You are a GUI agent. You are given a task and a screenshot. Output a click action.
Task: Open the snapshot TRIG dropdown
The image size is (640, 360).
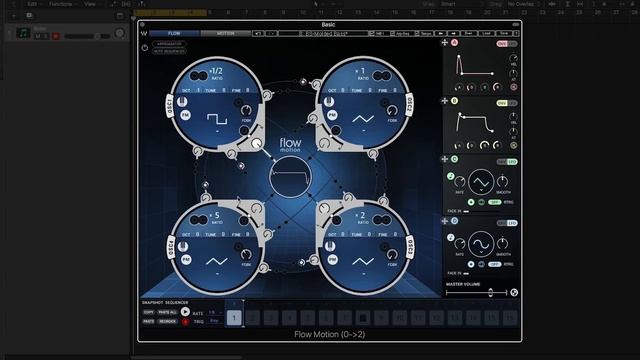pyautogui.click(x=215, y=321)
